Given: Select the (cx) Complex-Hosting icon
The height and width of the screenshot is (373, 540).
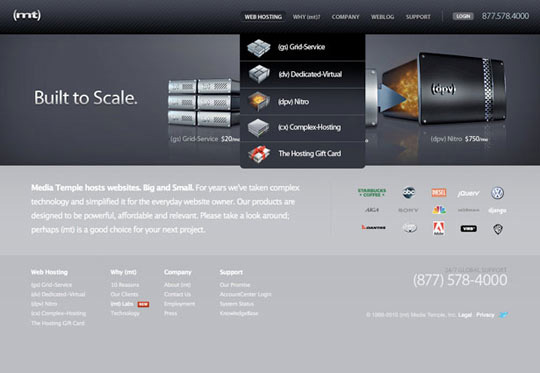Looking at the screenshot, I should point(258,127).
